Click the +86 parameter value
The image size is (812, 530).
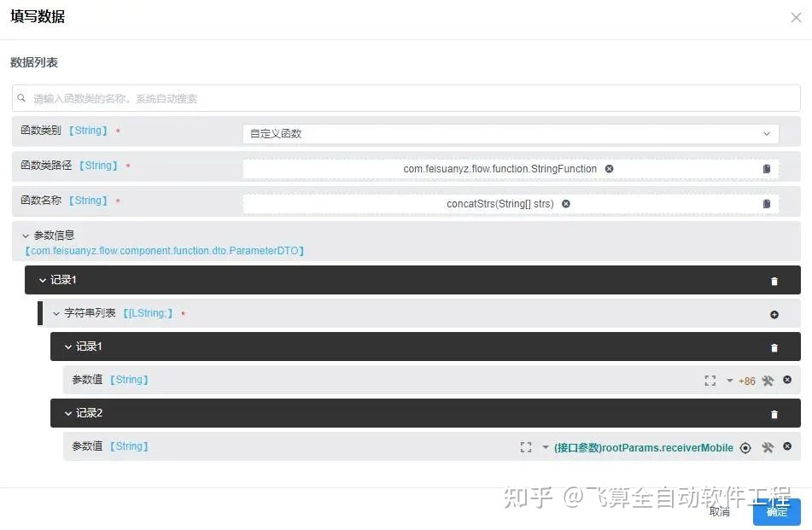click(747, 381)
